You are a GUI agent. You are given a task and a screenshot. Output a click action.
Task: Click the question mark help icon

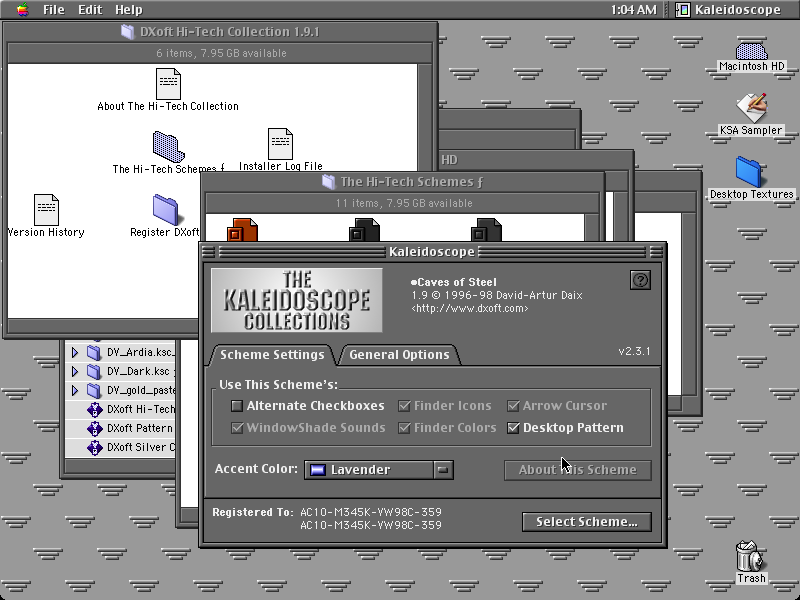[640, 280]
